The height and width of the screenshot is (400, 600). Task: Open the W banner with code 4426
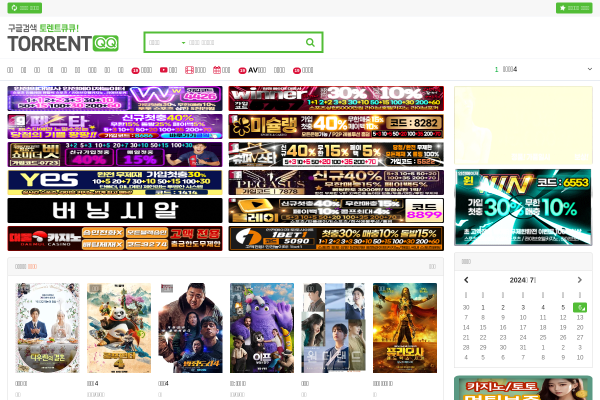(115, 98)
